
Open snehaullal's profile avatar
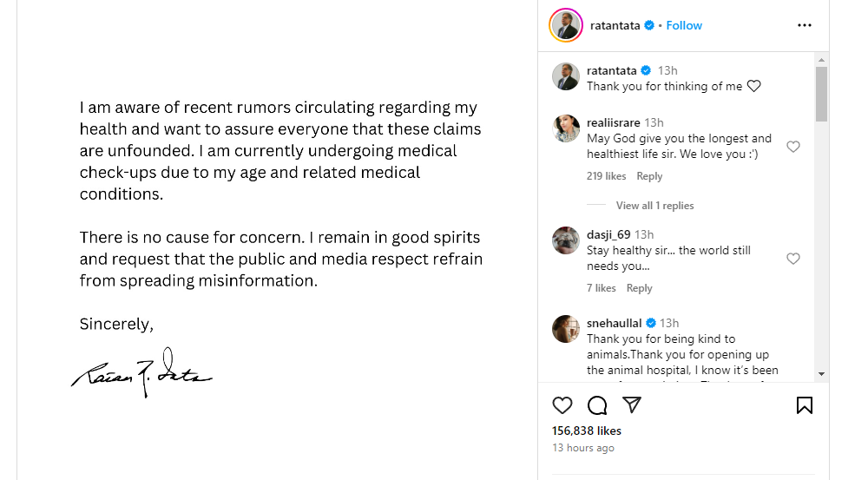(566, 329)
